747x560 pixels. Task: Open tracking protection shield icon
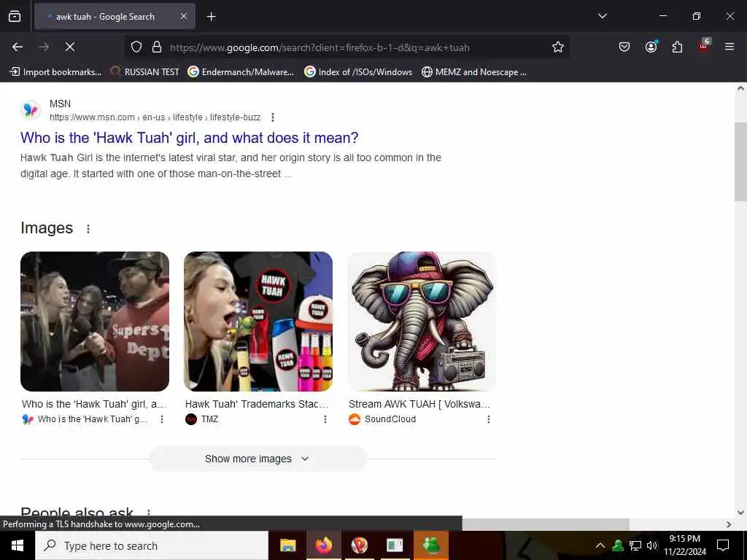tap(136, 47)
